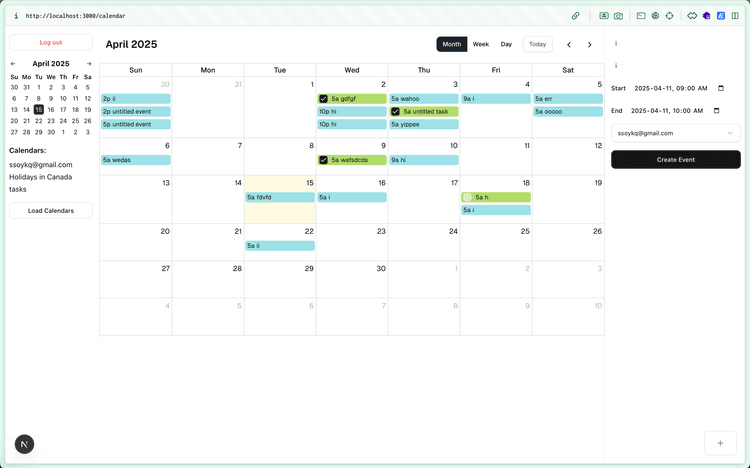Check the unchecked "5a h" task checkbox
Viewport: 750px width, 468px height.
(467, 198)
